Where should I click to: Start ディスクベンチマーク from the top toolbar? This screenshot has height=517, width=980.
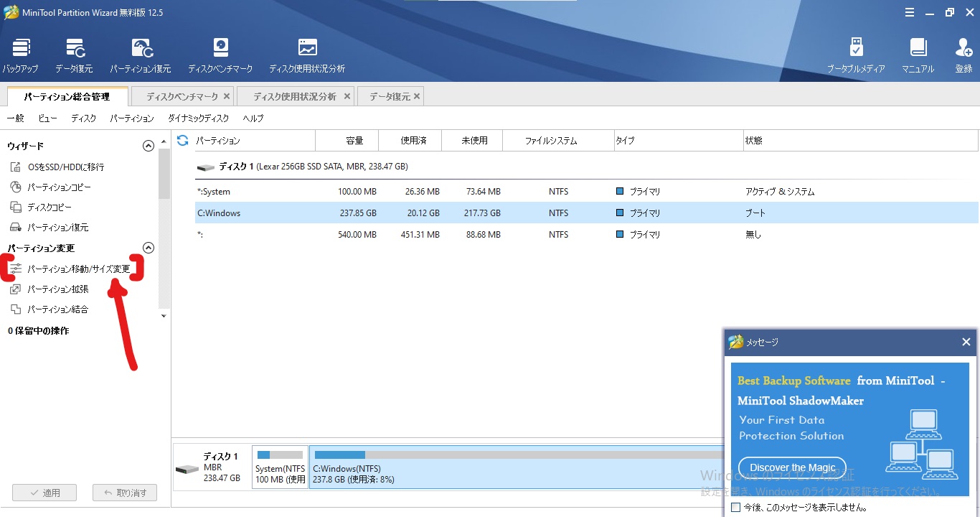pyautogui.click(x=220, y=56)
